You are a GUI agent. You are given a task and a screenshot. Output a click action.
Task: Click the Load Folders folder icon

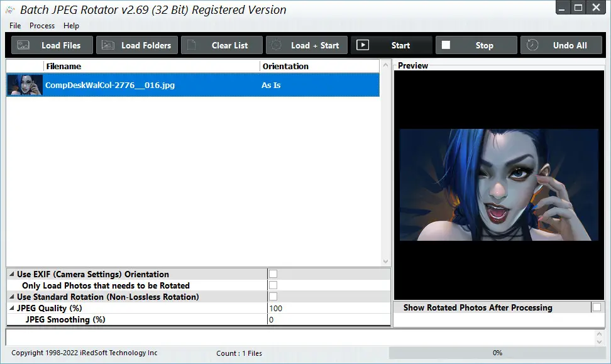108,45
